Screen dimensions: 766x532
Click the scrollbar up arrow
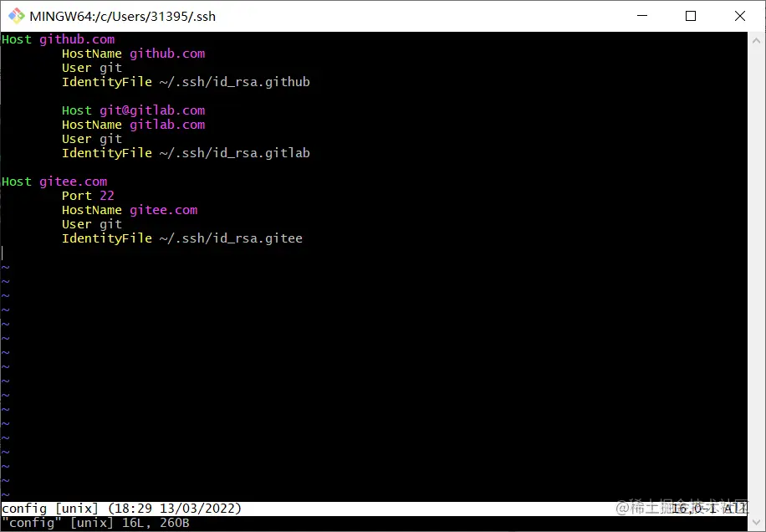[756, 41]
